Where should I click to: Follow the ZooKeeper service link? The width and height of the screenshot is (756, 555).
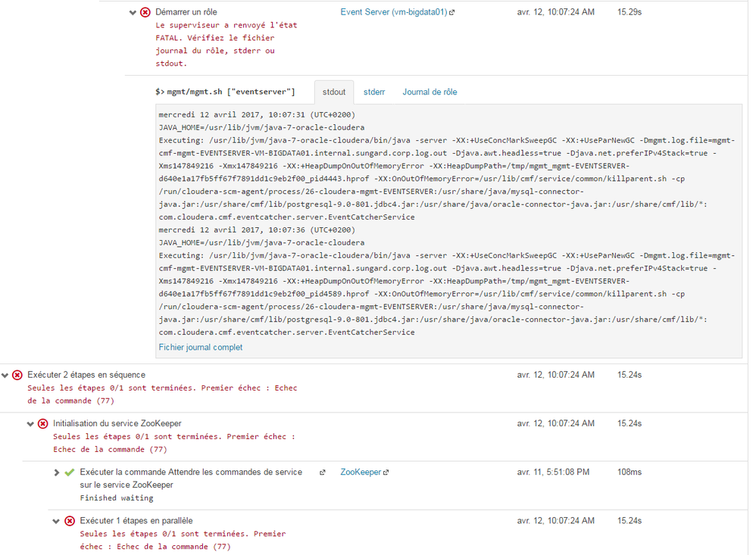click(x=361, y=472)
